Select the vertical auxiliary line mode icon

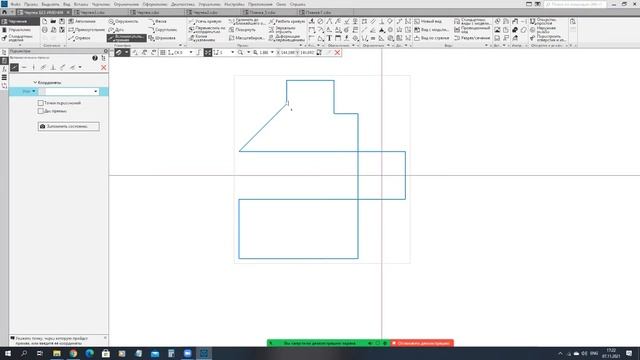33,67
